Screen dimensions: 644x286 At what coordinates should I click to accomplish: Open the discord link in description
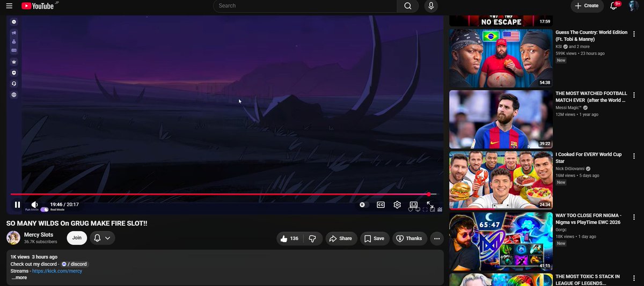tap(74, 264)
